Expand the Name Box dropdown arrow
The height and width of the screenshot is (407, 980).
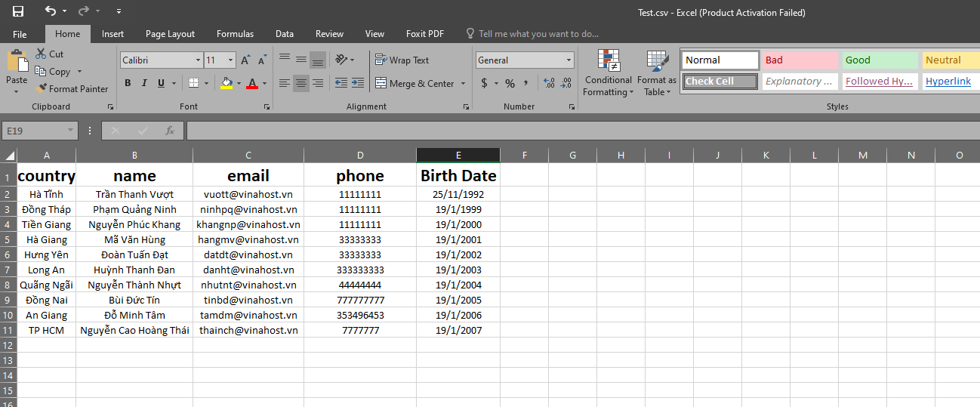(71, 131)
